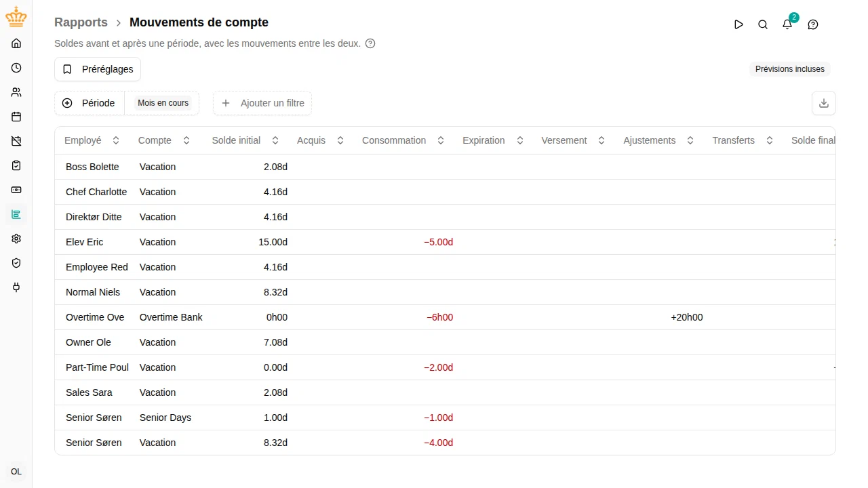868x488 pixels.
Task: Sort by the Acquis column
Action: coord(320,140)
